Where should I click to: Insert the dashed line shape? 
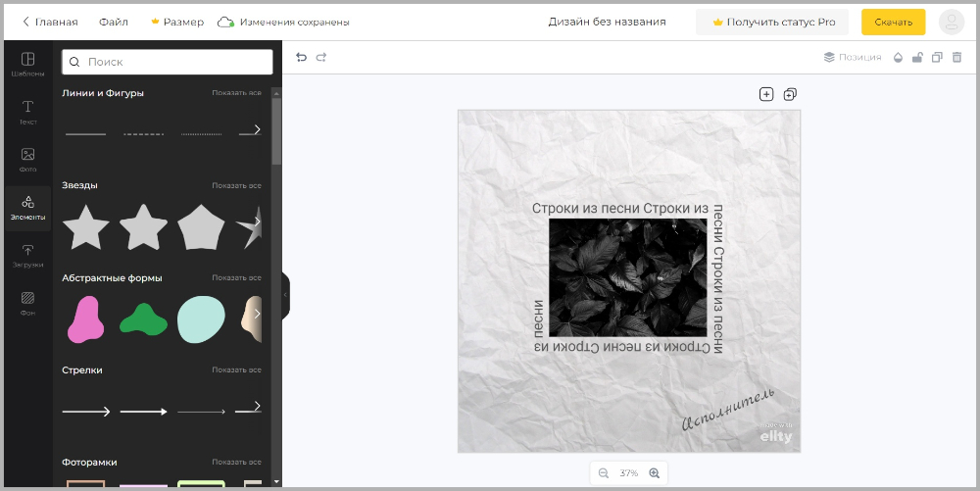point(143,133)
